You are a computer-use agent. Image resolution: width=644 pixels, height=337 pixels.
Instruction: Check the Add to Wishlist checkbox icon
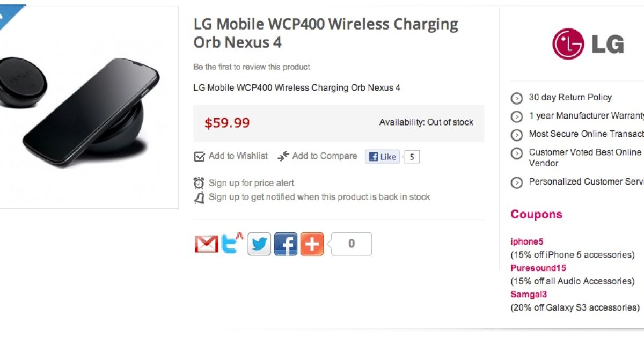pyautogui.click(x=199, y=157)
